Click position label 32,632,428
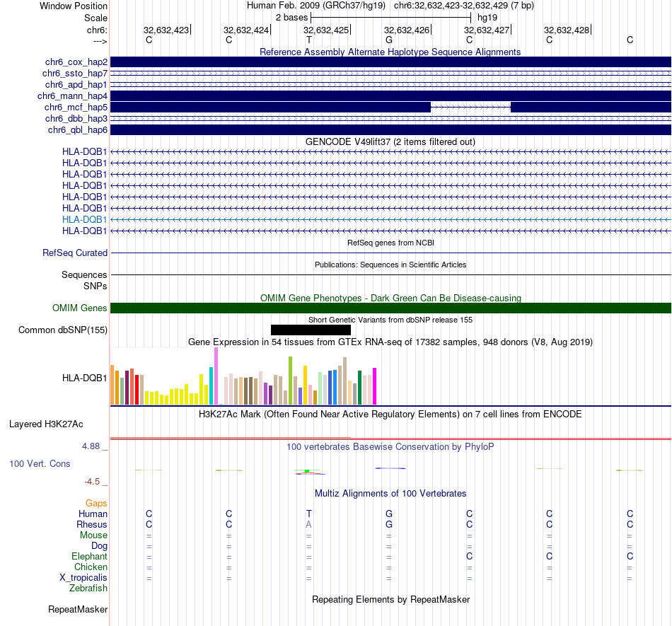672x626 pixels. (567, 30)
